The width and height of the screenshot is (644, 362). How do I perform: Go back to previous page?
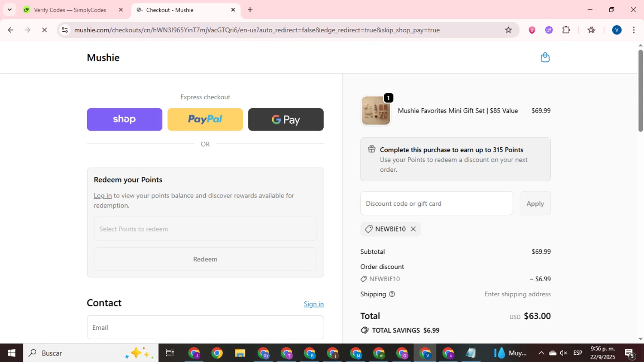pyautogui.click(x=11, y=30)
